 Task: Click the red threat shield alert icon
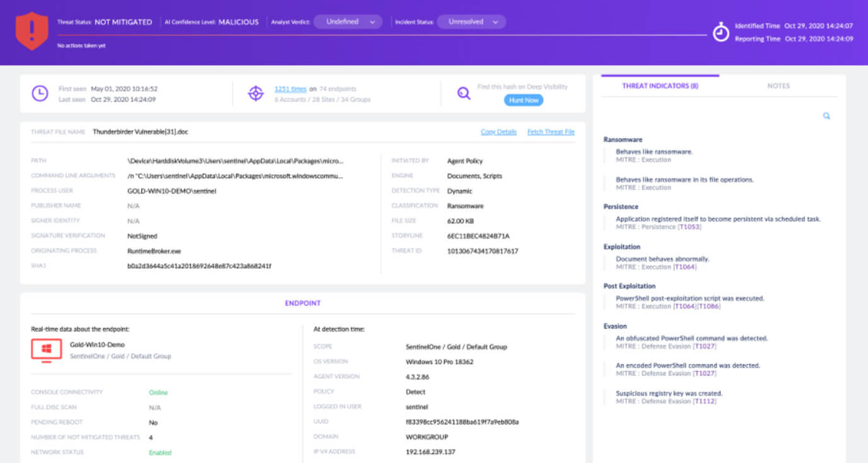click(x=32, y=31)
